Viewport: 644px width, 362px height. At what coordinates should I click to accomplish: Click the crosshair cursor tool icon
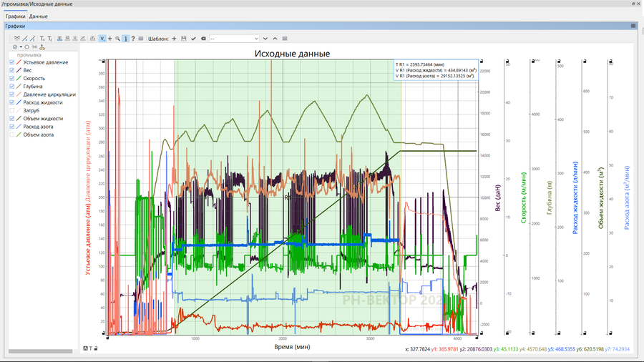pyautogui.click(x=109, y=38)
